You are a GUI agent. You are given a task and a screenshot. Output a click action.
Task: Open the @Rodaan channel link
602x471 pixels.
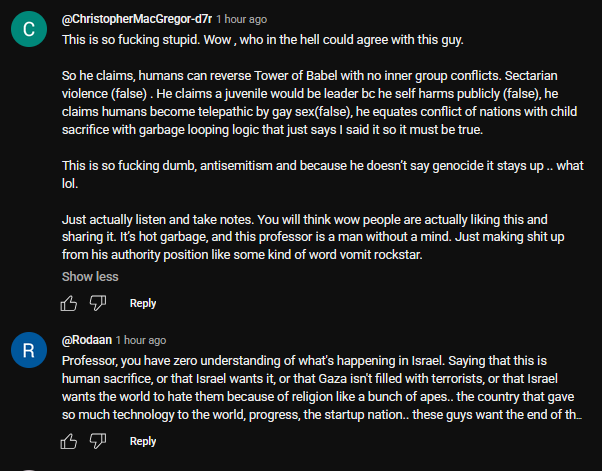click(87, 340)
